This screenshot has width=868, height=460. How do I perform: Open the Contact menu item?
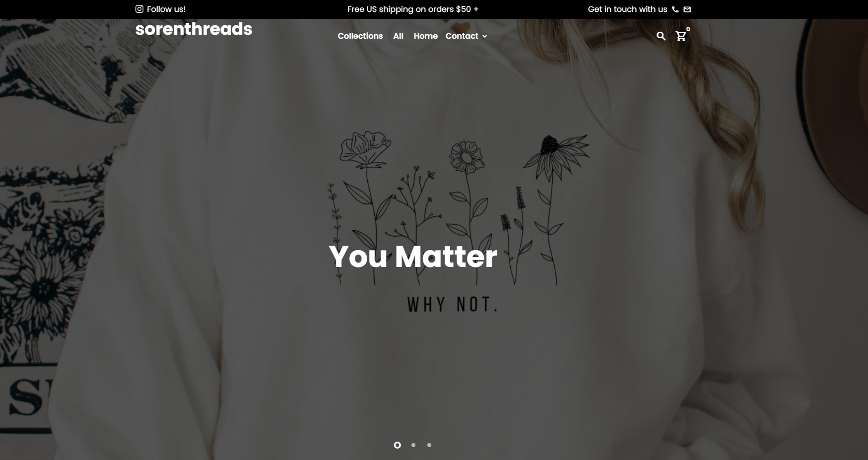click(x=462, y=36)
